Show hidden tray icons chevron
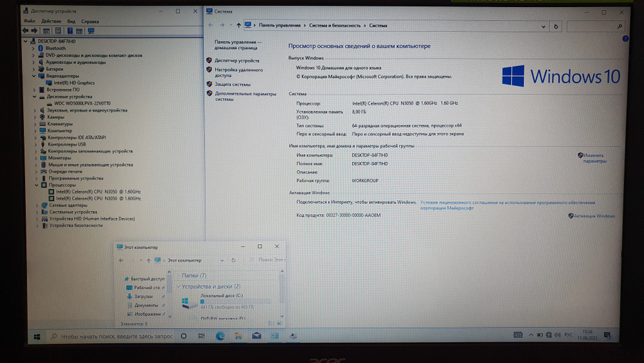The width and height of the screenshot is (644, 363). 531,335
